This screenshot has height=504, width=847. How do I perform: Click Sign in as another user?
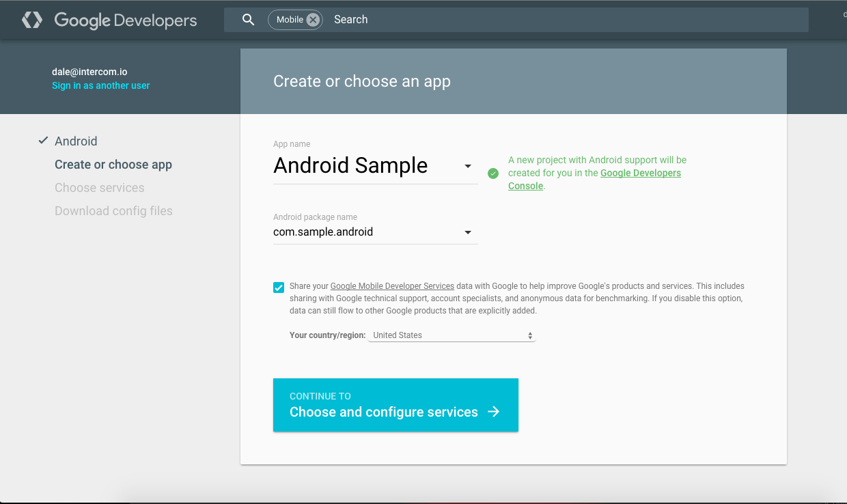tap(101, 85)
